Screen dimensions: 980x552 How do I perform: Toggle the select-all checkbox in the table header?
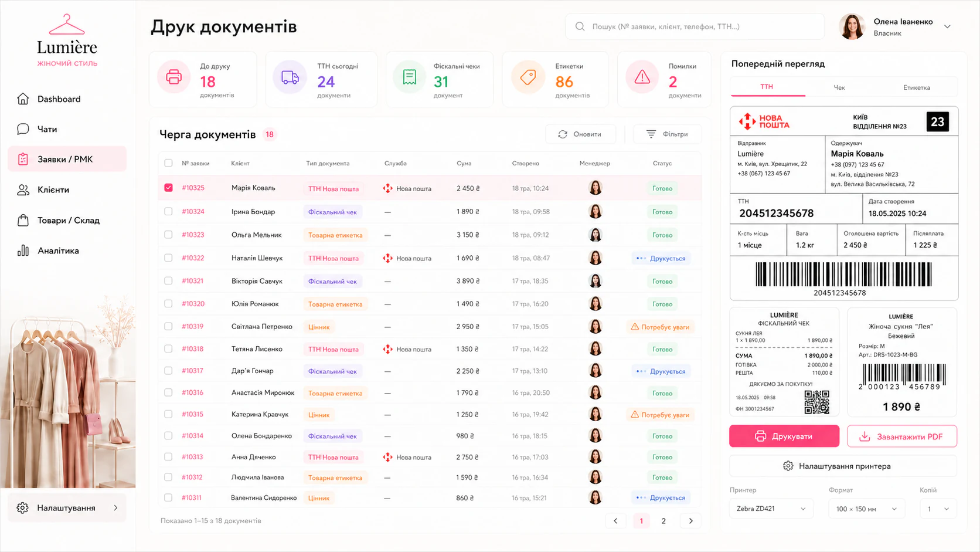[x=168, y=163]
